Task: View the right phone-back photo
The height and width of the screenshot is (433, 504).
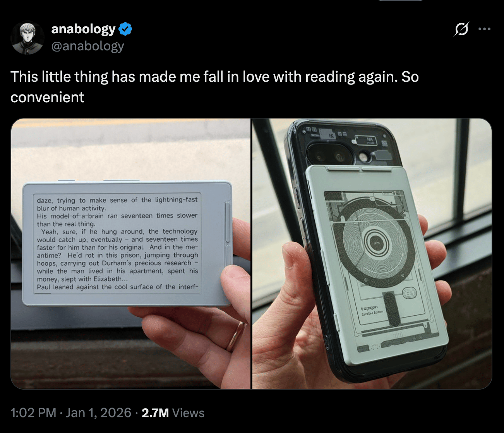Action: [372, 254]
